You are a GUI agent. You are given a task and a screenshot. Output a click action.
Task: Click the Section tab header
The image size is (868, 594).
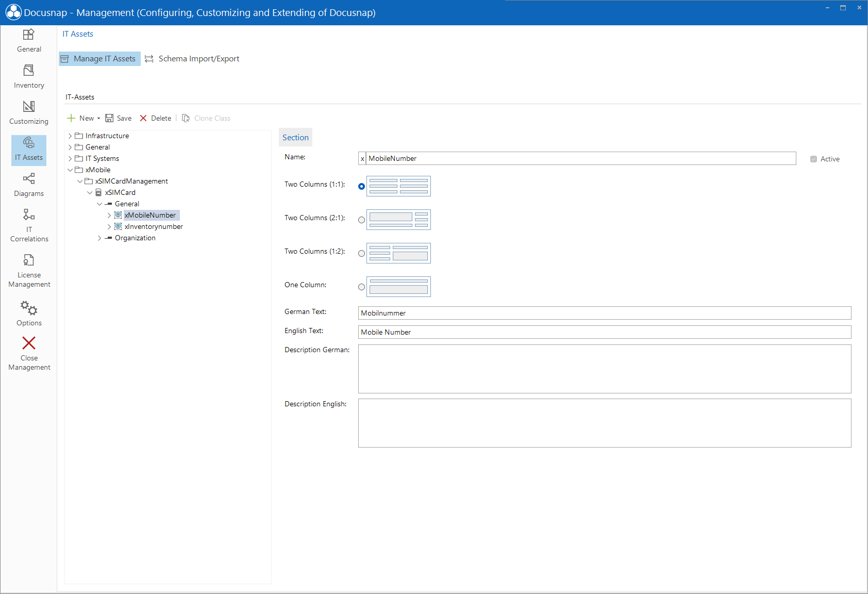coord(295,137)
